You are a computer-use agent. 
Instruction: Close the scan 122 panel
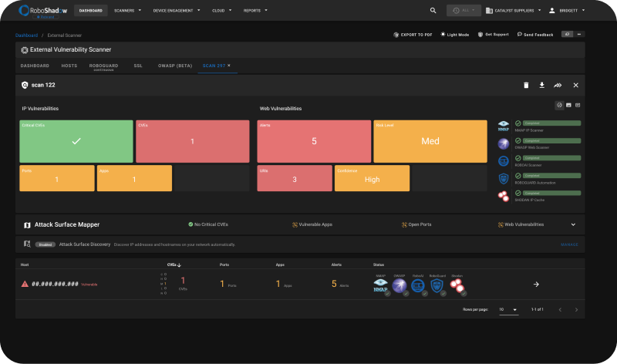tap(575, 85)
